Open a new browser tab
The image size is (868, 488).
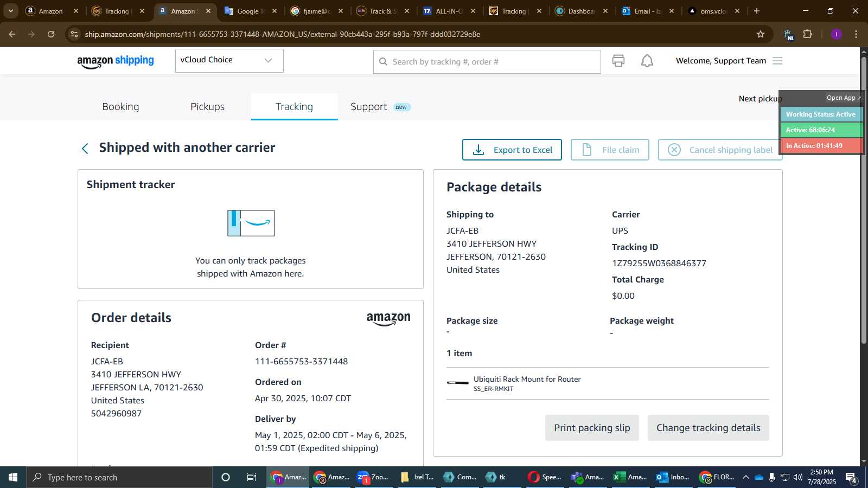[757, 11]
